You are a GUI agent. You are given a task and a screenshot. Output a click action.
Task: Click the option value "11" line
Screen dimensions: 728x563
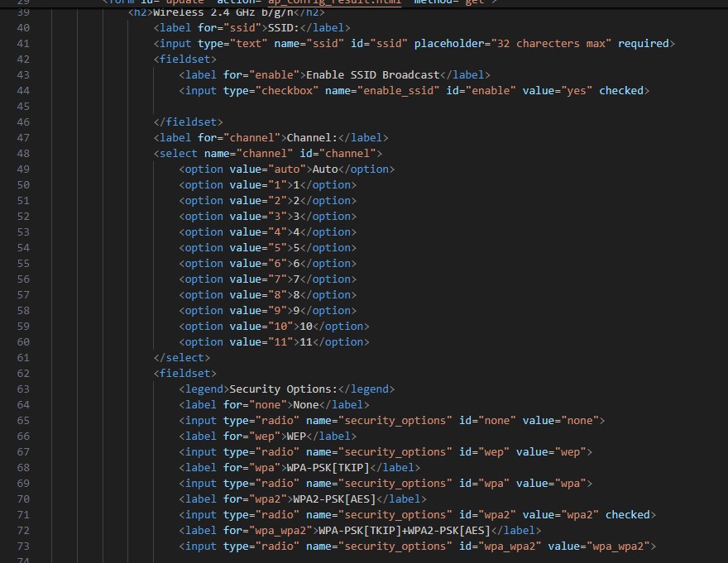coord(274,342)
